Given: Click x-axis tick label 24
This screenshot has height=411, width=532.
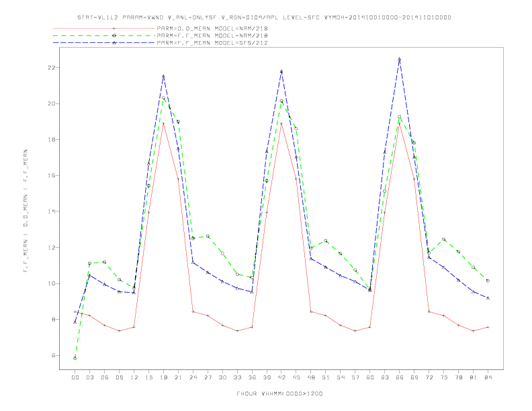Looking at the screenshot, I should (x=193, y=377).
